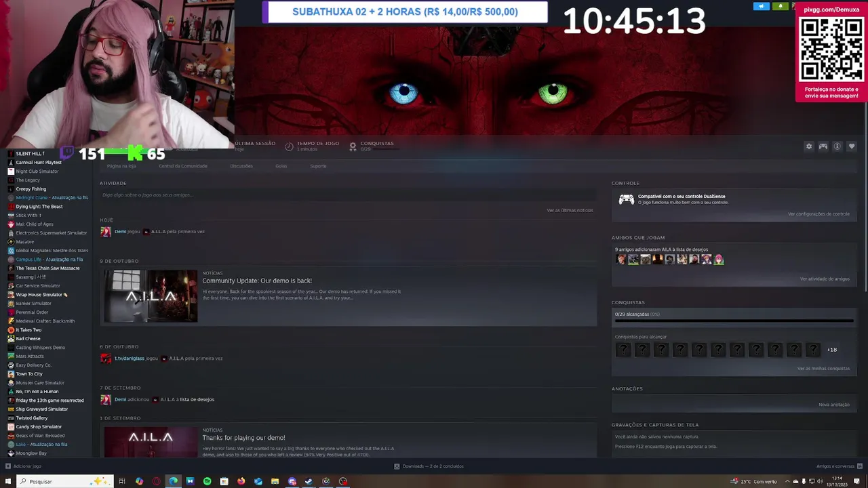Click '+18' remaining achievements
Viewport: 868px width, 488px height.
(832, 350)
